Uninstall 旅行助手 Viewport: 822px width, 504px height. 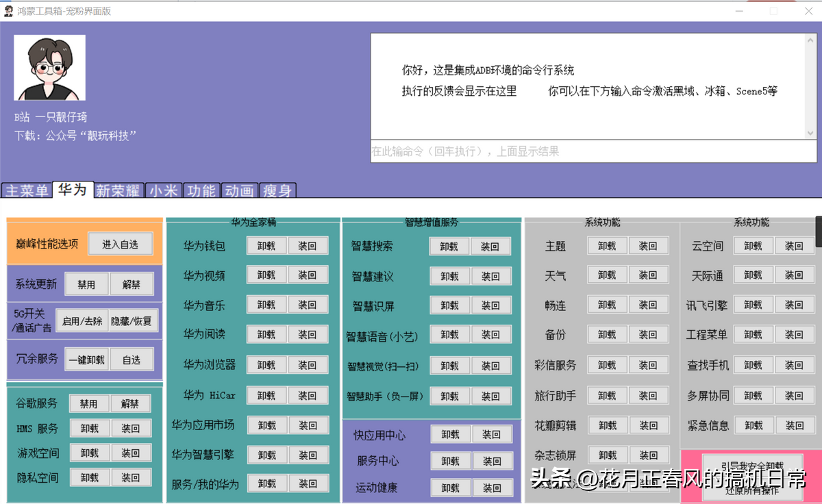click(x=607, y=395)
